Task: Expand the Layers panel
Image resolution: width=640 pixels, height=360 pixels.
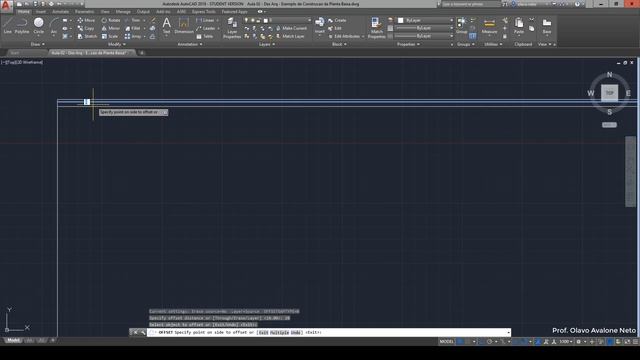Action: [x=267, y=44]
